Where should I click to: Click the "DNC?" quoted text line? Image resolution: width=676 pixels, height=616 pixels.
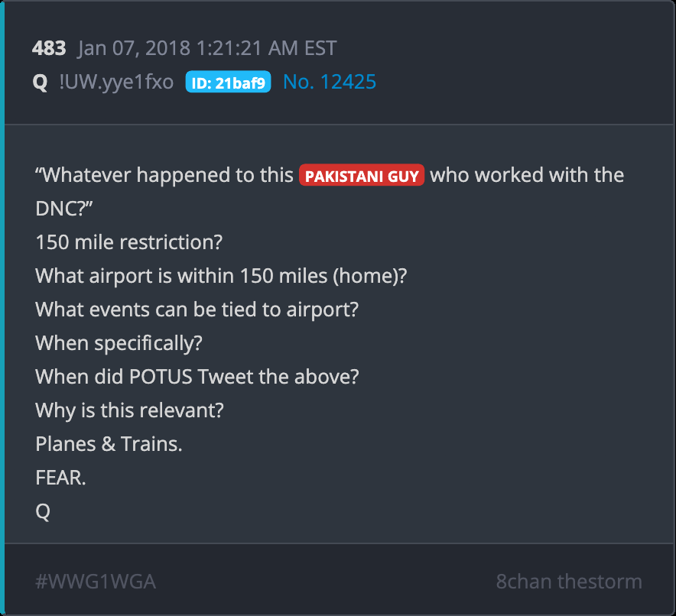(64, 209)
